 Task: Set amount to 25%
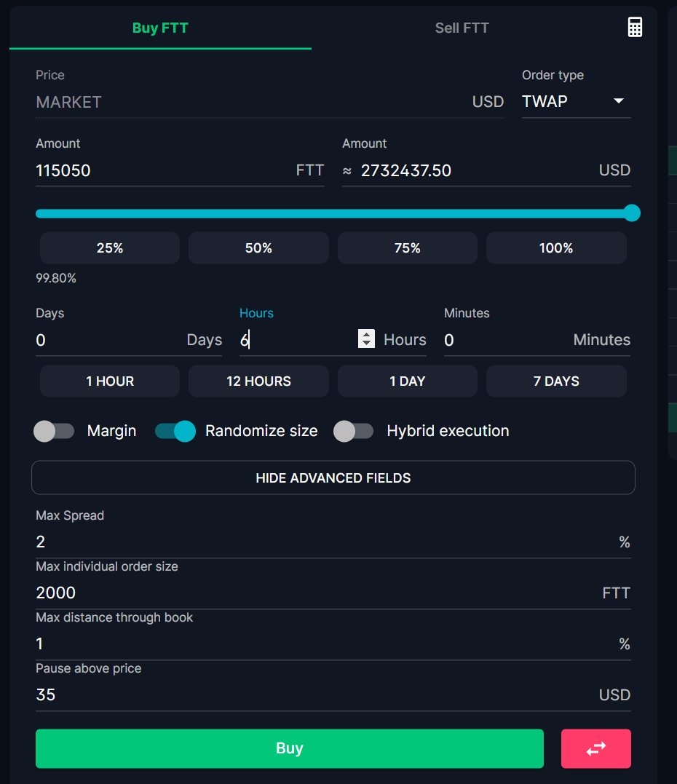click(x=109, y=248)
